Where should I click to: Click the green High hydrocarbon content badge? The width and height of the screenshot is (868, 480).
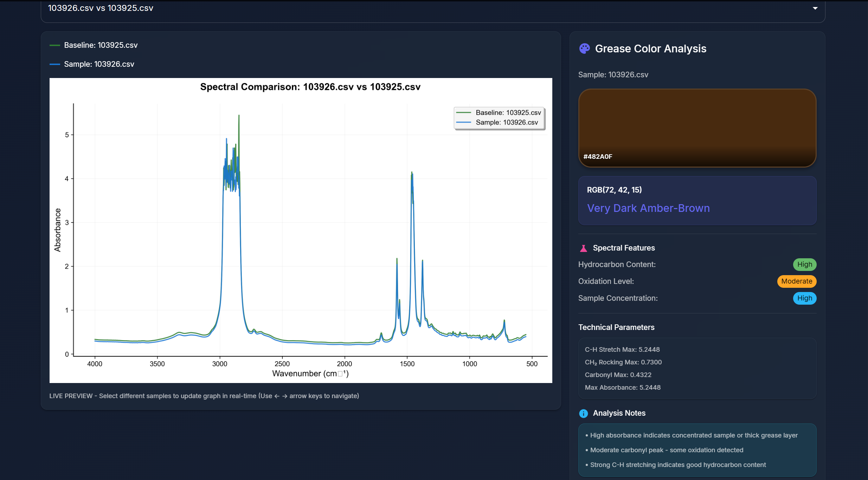[x=804, y=265]
